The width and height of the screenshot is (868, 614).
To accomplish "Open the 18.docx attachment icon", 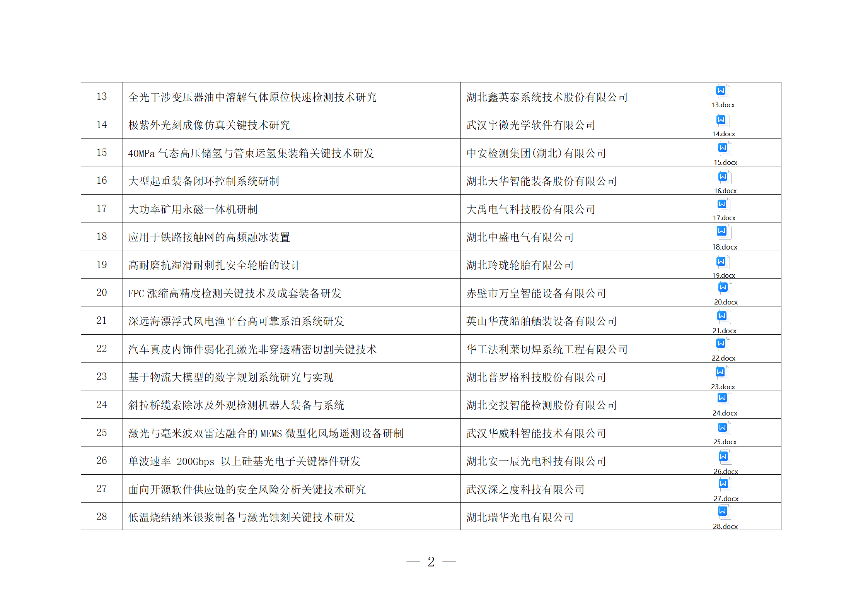I will 724,238.
